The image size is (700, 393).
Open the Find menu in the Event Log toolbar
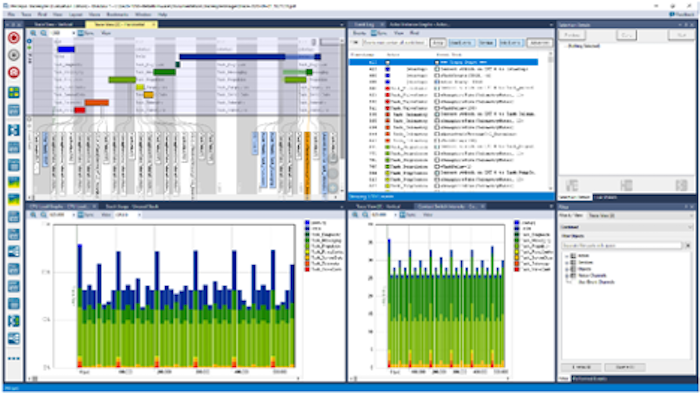pos(414,33)
